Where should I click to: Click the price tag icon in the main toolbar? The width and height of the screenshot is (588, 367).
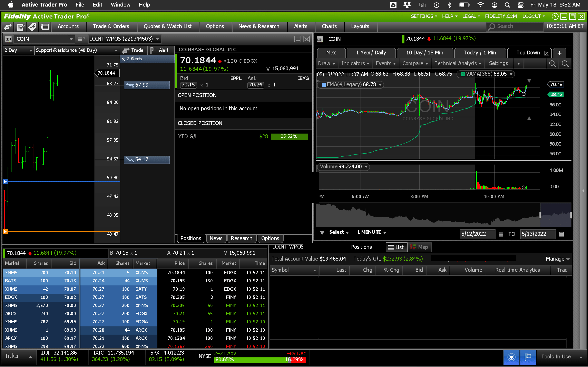(x=32, y=27)
